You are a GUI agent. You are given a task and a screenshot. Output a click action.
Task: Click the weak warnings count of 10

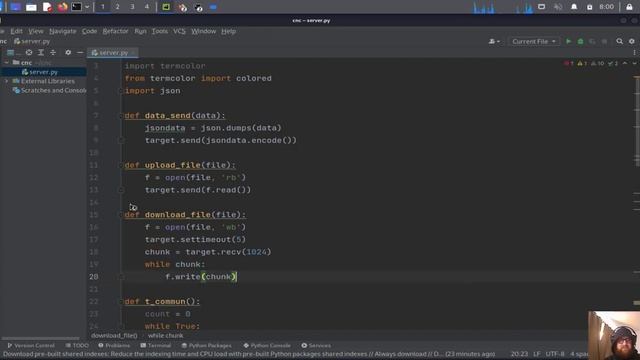[598, 63]
